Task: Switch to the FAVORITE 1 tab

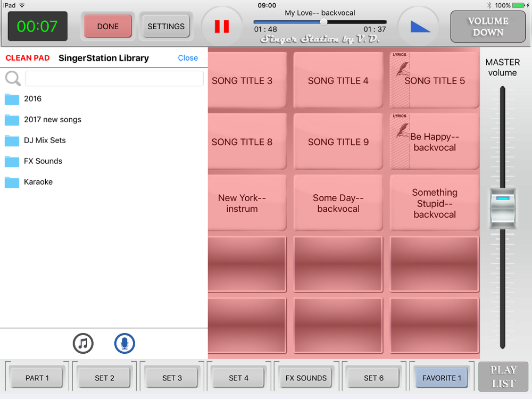Action: pyautogui.click(x=442, y=378)
